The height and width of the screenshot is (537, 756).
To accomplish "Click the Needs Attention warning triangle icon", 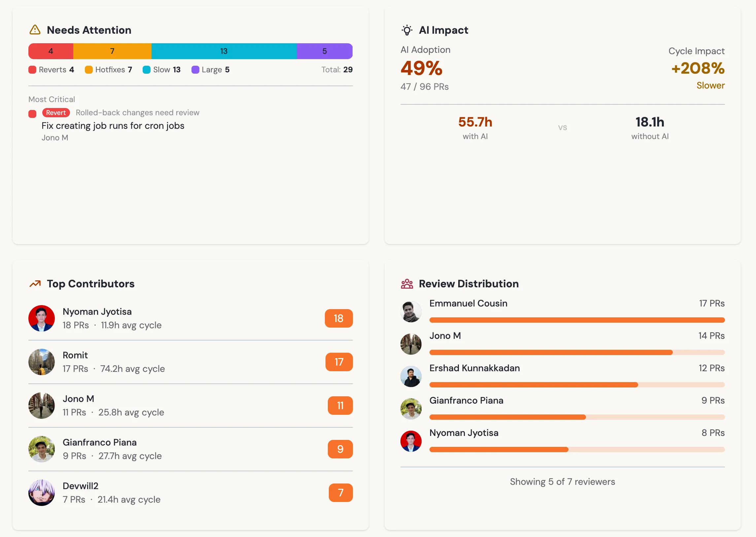I will click(35, 30).
